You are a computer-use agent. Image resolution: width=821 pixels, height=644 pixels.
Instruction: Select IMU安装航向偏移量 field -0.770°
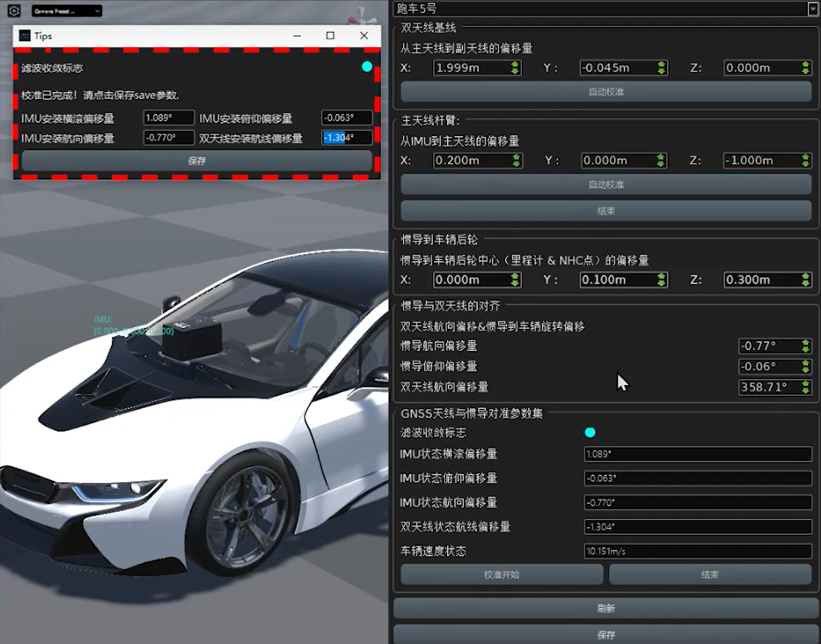click(x=168, y=138)
